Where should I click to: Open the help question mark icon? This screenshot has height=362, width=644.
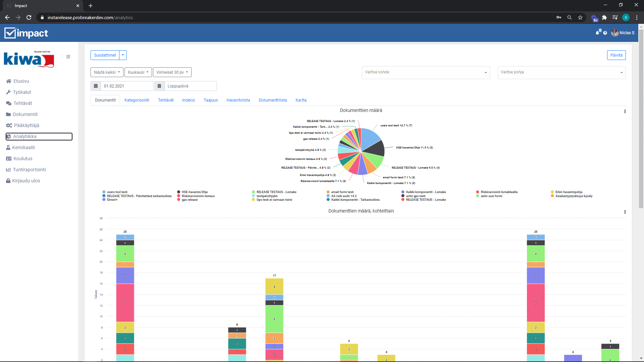605,33
